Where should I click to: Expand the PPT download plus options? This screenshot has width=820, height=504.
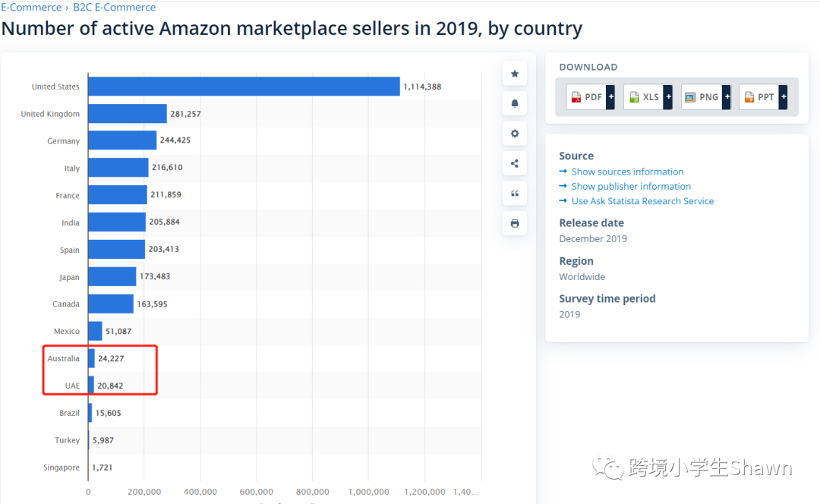point(783,97)
